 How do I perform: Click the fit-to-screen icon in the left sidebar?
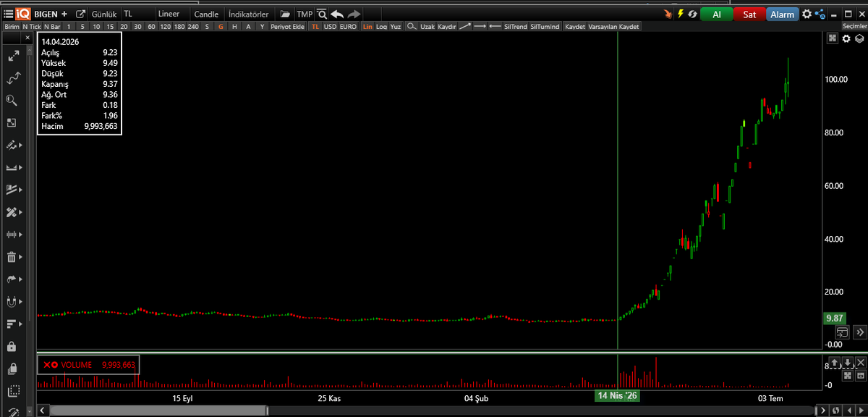[12, 123]
